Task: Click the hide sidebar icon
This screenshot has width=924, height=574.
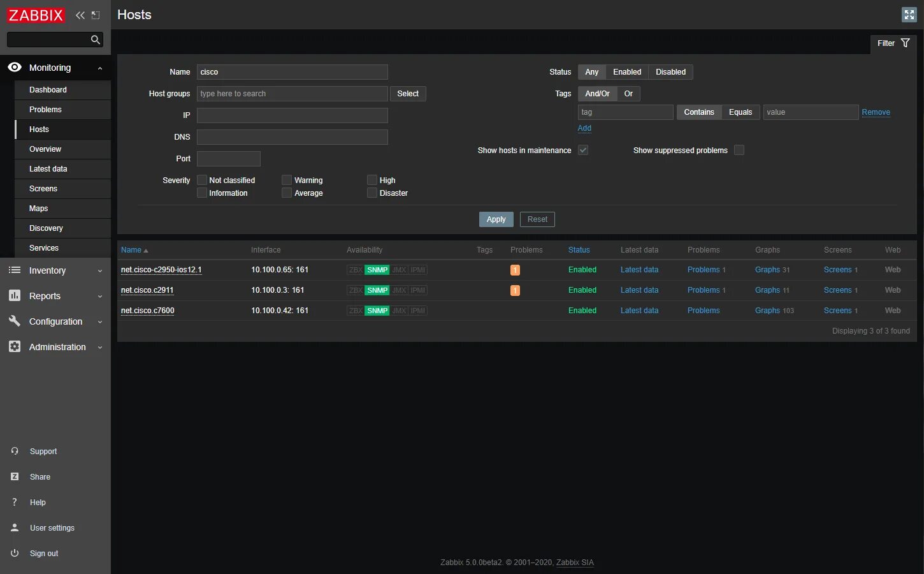Action: [96, 15]
